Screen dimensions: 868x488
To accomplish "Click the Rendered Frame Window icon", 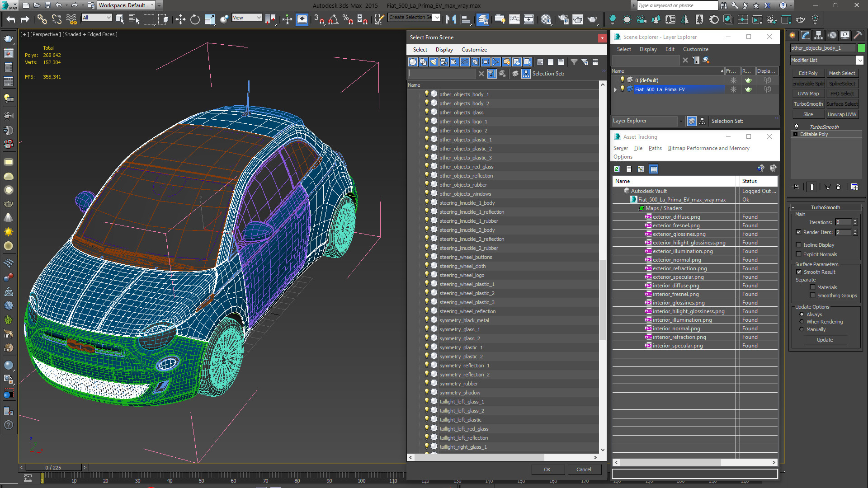I will pos(578,19).
